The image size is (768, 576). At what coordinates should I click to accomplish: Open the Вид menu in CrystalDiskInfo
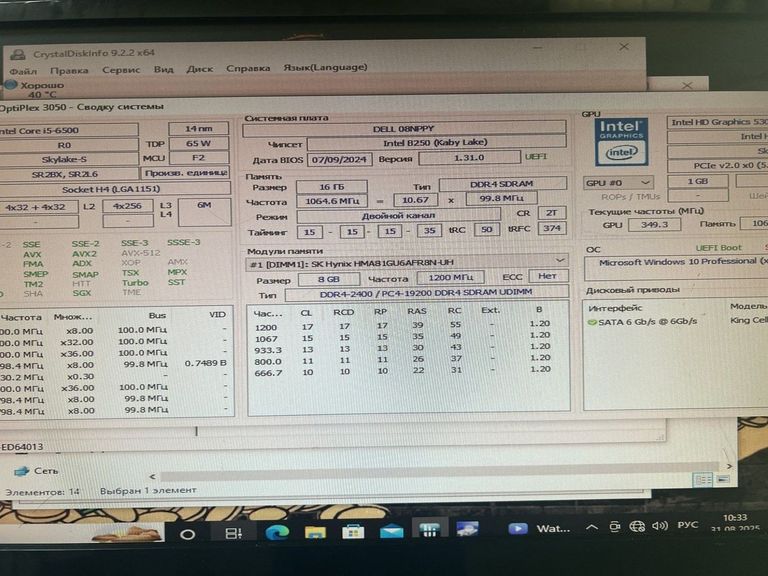(x=164, y=69)
